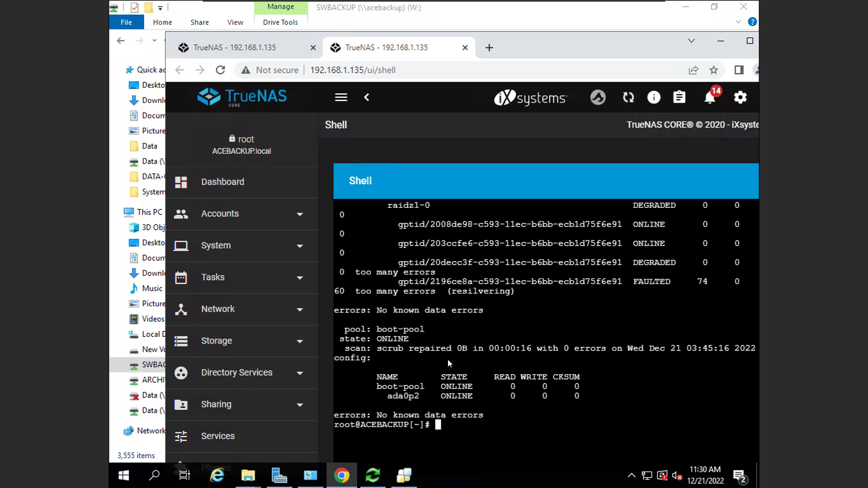Open Windows taskbar search
Viewport: 868px width, 488px height.
click(x=154, y=475)
